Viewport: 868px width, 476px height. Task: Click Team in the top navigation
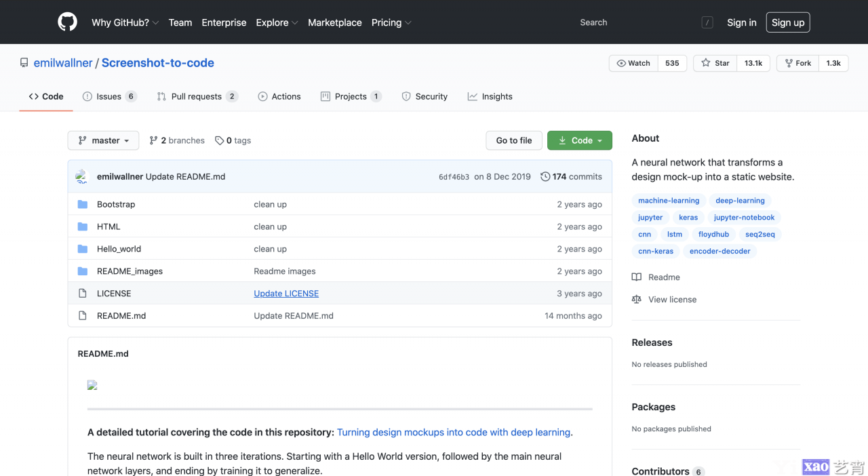coord(180,22)
